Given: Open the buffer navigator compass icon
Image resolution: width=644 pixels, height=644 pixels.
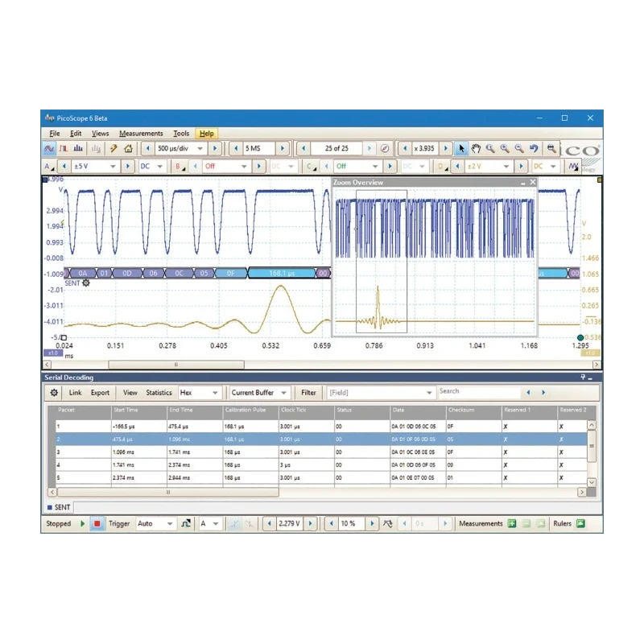Looking at the screenshot, I should click(x=385, y=149).
